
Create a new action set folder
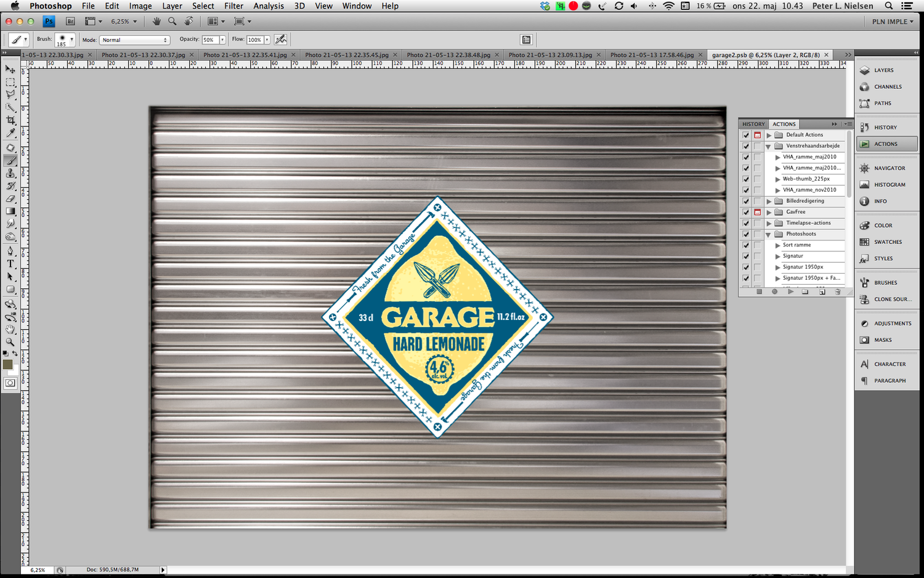[805, 292]
